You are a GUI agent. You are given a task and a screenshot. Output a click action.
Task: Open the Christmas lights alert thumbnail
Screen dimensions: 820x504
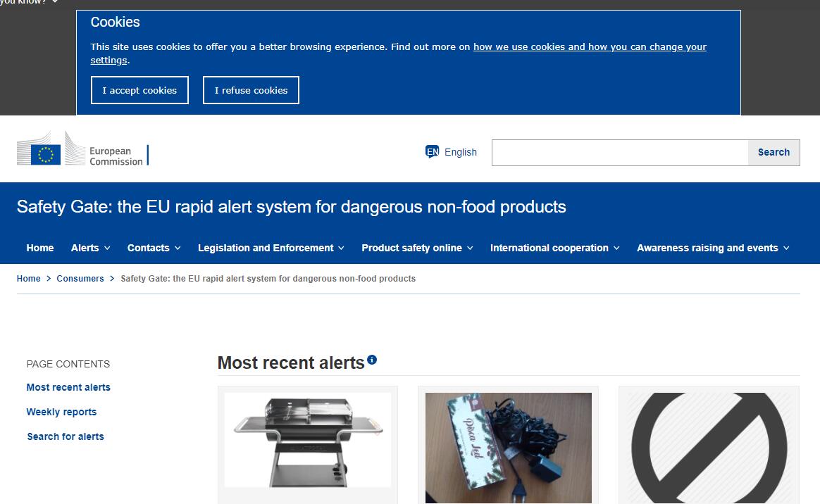(508, 447)
